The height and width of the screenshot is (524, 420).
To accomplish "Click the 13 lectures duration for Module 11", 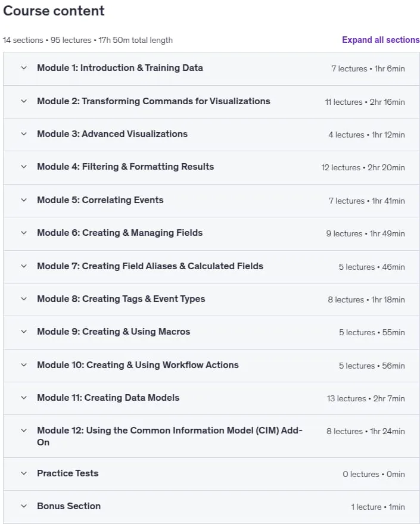I will 366,398.
